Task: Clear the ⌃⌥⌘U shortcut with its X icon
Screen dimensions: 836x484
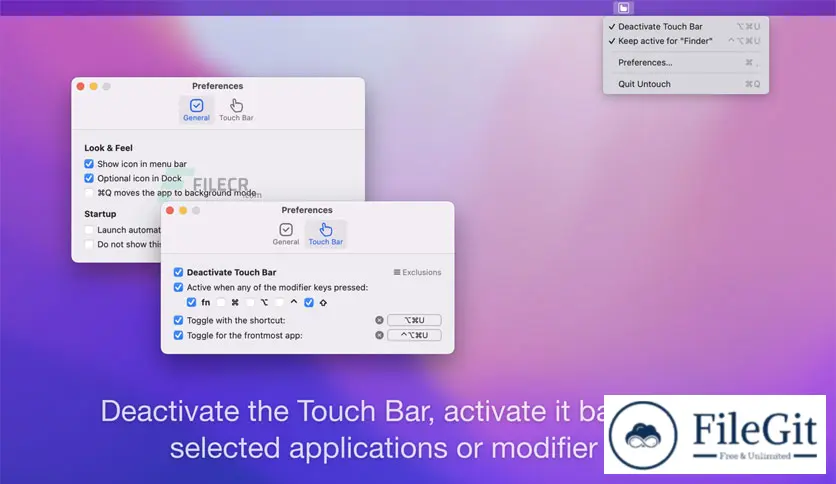Action: pos(379,335)
